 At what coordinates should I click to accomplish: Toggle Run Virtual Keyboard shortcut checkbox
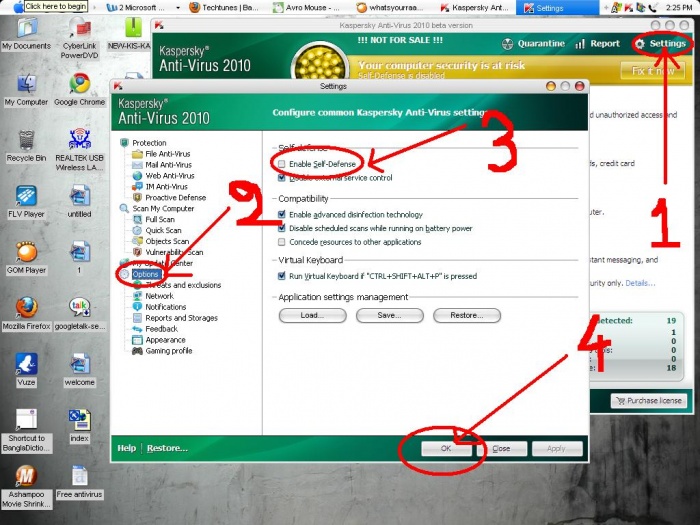pyautogui.click(x=281, y=276)
